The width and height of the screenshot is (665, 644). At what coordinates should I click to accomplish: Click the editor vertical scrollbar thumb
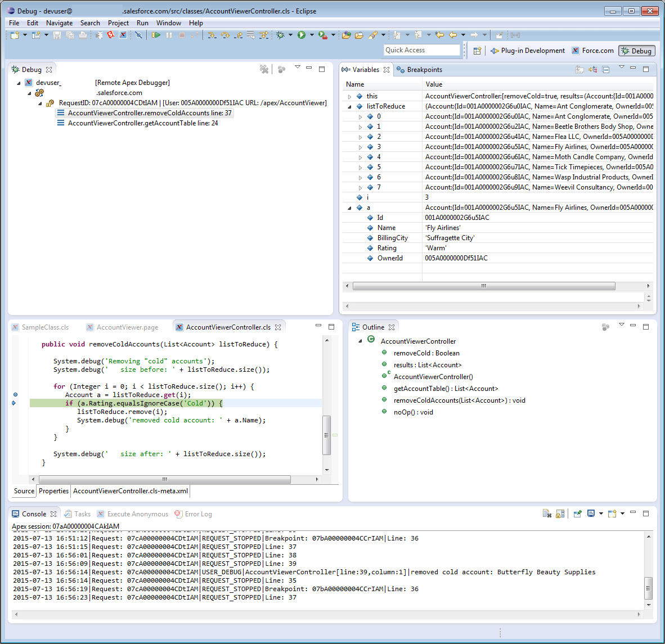pos(326,435)
